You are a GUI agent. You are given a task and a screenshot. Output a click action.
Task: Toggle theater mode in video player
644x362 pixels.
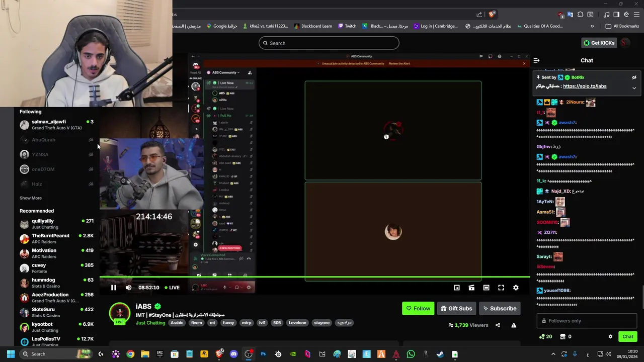(486, 288)
